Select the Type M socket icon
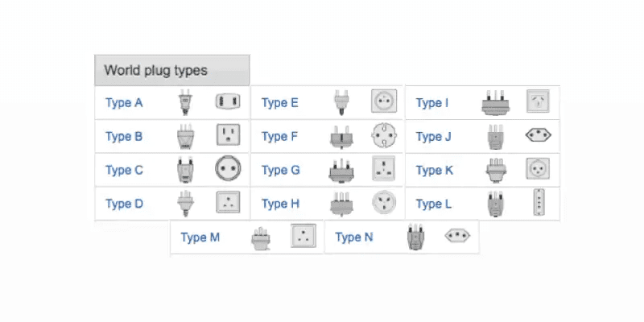The height and width of the screenshot is (322, 644). point(303,236)
